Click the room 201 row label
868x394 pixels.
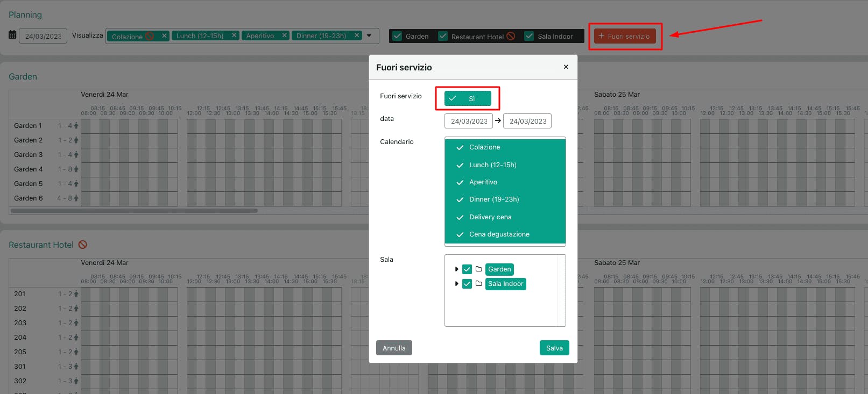click(20, 293)
